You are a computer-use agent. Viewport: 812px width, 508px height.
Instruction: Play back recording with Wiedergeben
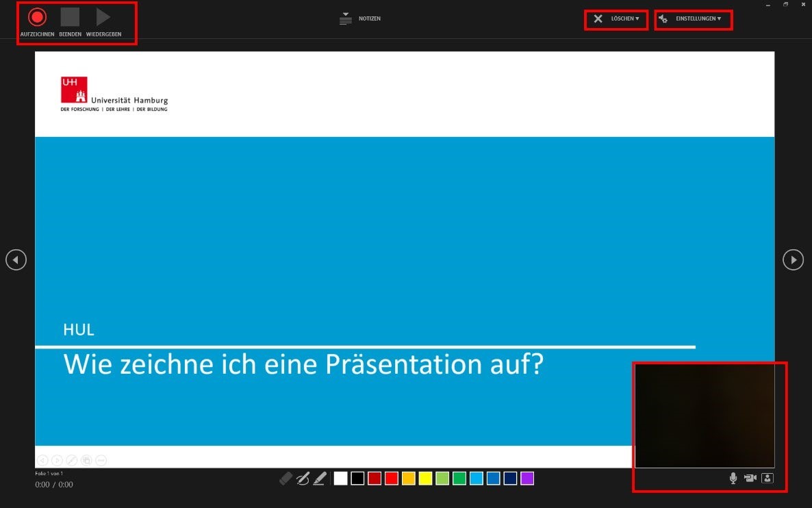[x=103, y=18]
